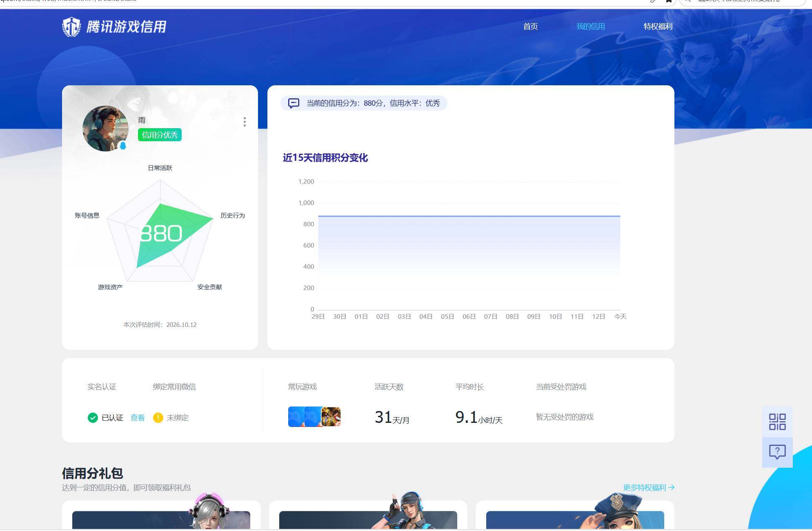Image resolution: width=812 pixels, height=531 pixels.
Task: Click the 更多特权福利 link
Action: coord(648,487)
